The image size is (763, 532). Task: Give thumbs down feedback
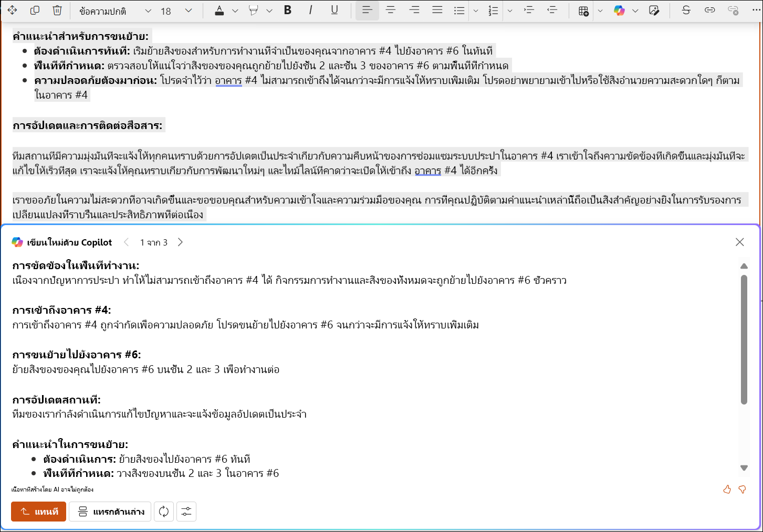[x=742, y=489]
